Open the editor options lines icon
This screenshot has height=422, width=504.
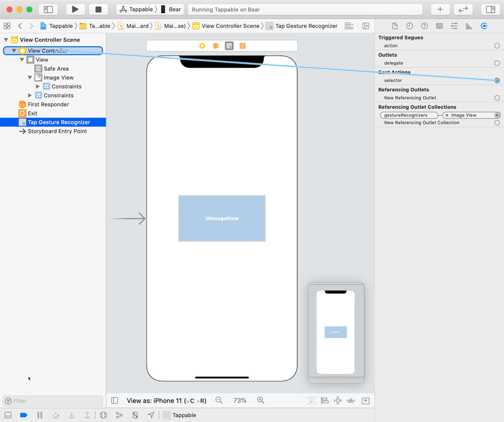(349, 26)
